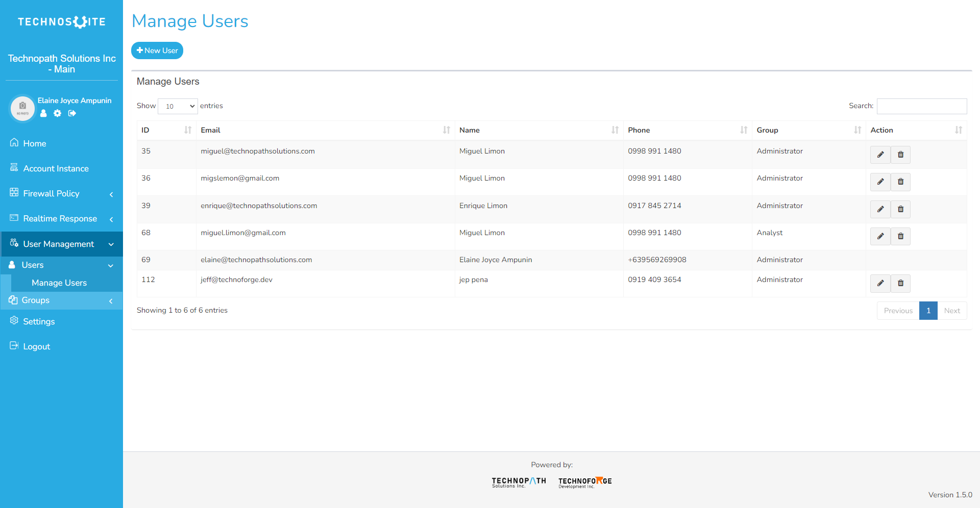Select the Home icon in the sidebar
Screen dimensions: 980x508
coord(14,142)
